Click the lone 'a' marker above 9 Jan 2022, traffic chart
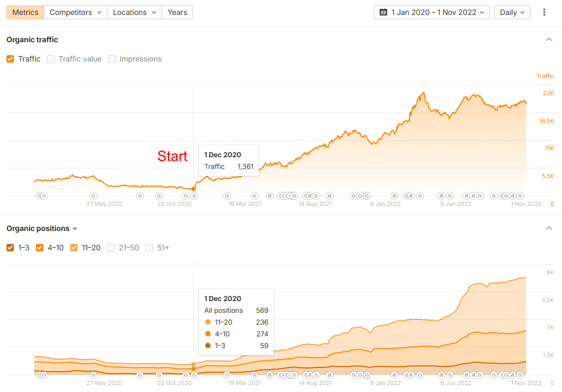 tap(394, 196)
